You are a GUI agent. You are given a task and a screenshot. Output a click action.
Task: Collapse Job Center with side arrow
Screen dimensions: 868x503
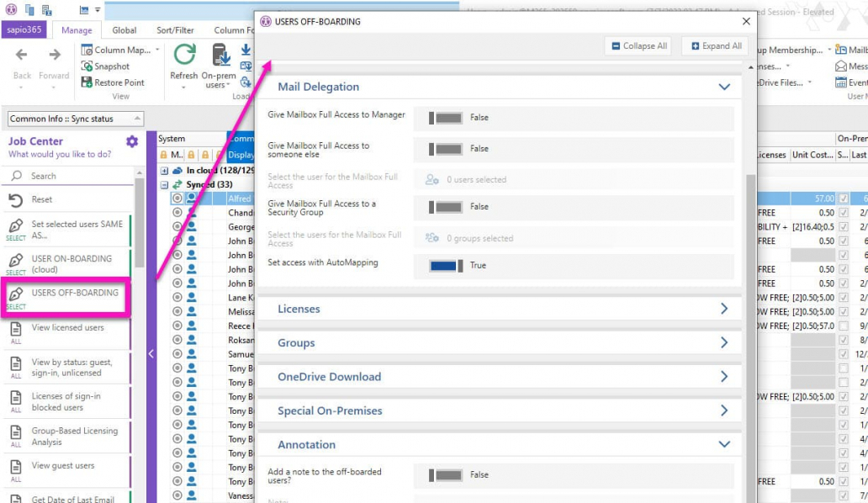(151, 353)
